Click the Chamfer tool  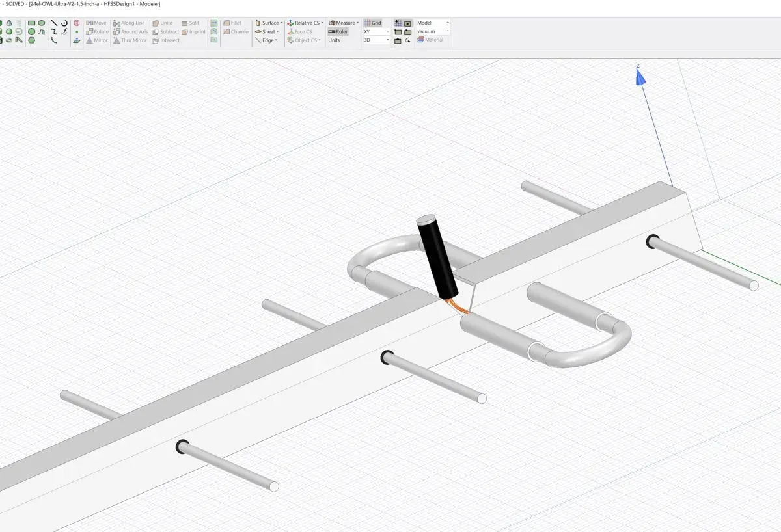tap(236, 31)
